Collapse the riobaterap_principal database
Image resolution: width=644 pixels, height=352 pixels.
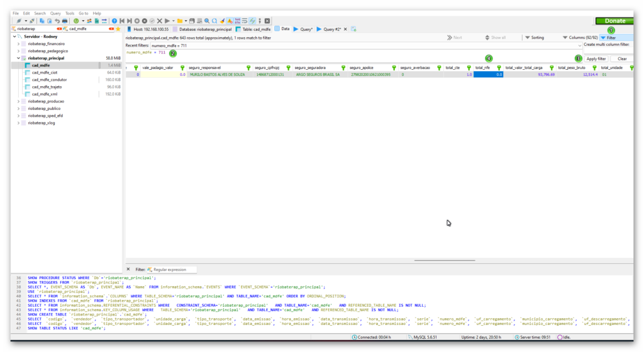coord(18,58)
